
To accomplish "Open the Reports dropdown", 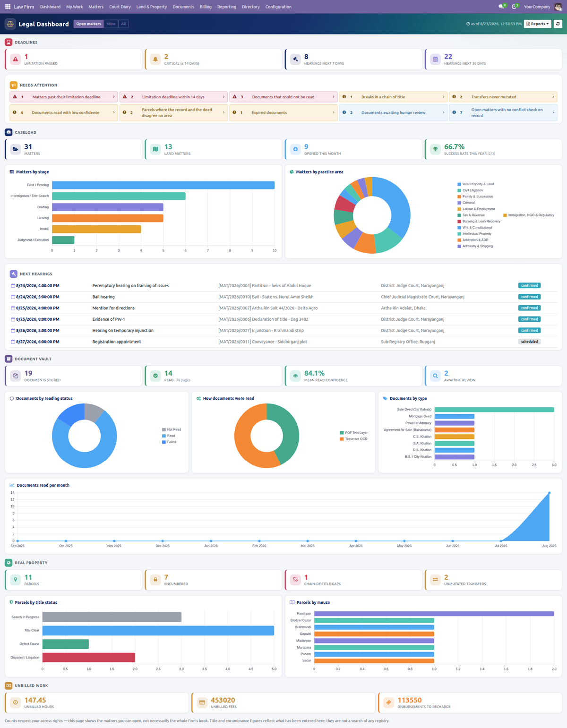I will tap(538, 24).
